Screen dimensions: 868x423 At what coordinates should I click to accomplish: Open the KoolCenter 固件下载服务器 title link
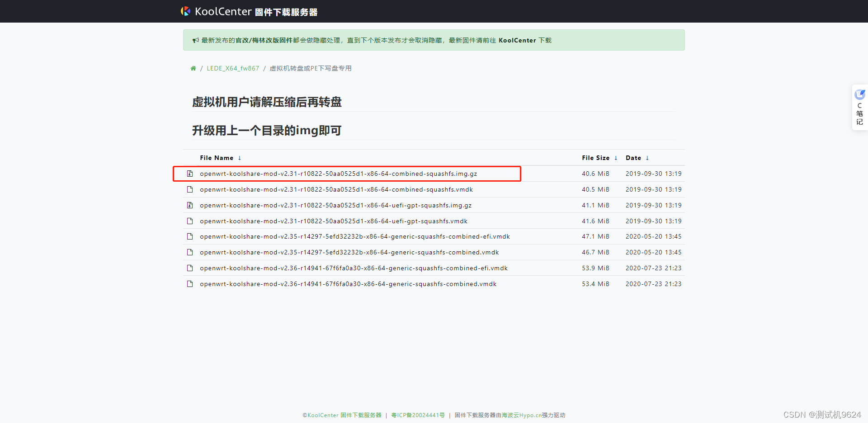coord(256,12)
